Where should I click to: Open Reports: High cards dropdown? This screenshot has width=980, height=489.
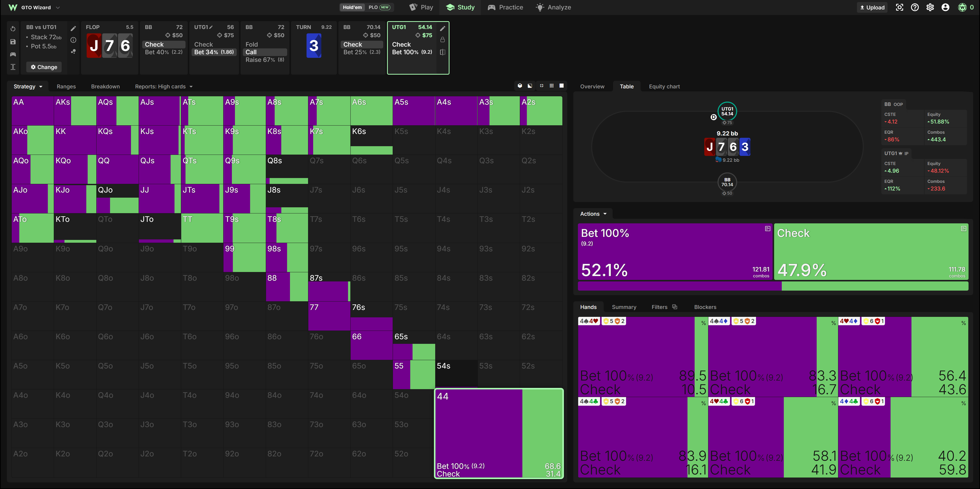164,86
